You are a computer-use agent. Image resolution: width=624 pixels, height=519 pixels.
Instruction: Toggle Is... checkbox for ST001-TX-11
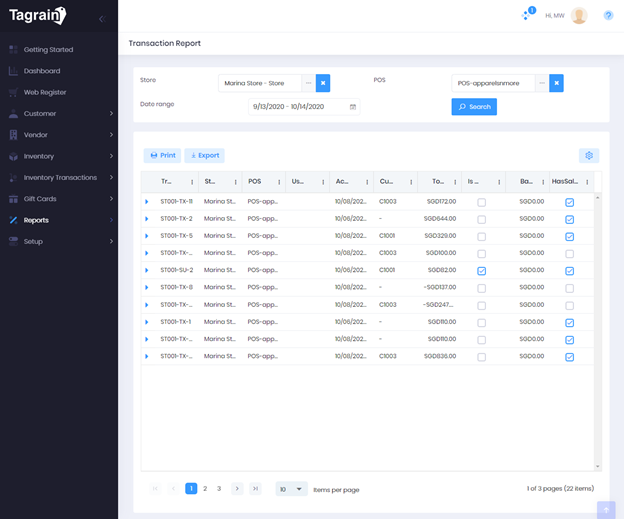(482, 202)
